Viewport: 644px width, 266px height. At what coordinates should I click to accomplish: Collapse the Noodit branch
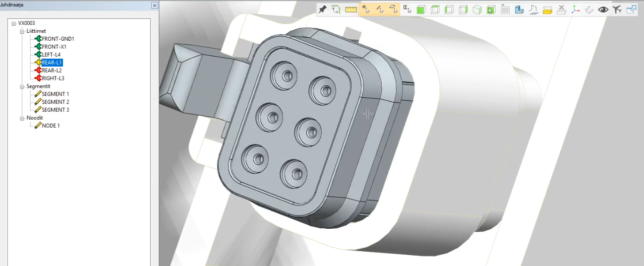(x=22, y=118)
